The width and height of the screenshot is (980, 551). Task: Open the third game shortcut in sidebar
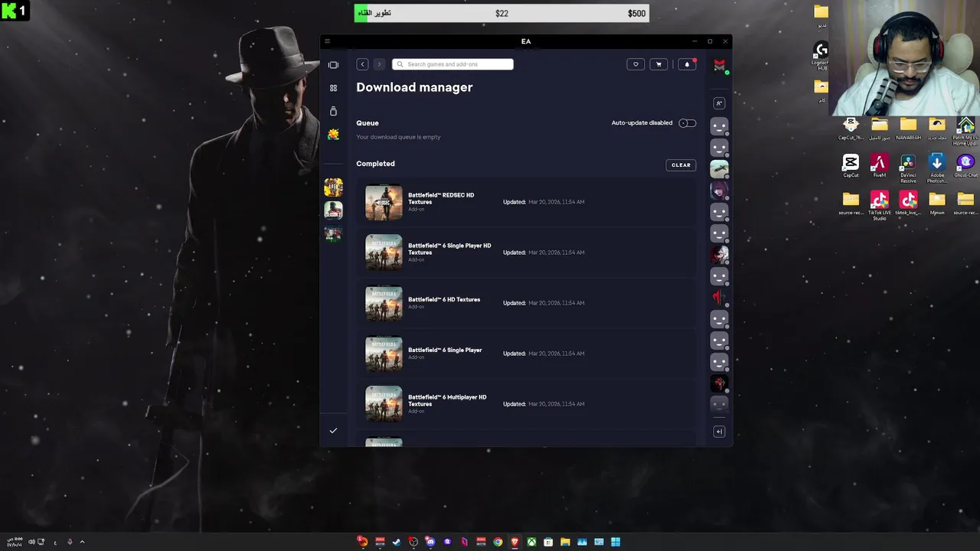[x=333, y=234]
